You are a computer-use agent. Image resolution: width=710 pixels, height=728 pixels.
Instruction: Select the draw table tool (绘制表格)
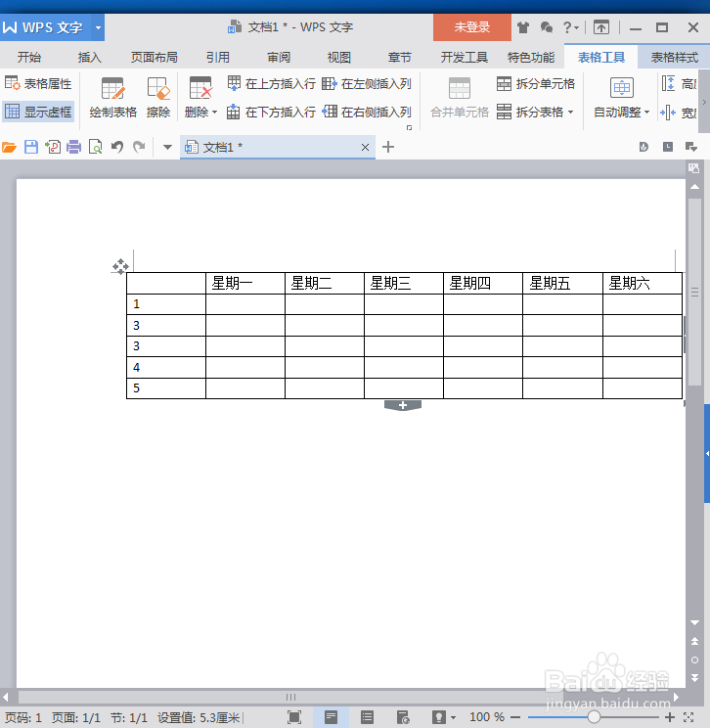point(112,98)
